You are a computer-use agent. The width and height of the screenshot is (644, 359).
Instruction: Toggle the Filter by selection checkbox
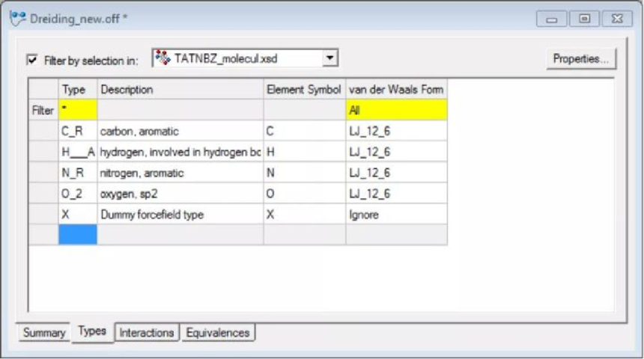click(32, 61)
